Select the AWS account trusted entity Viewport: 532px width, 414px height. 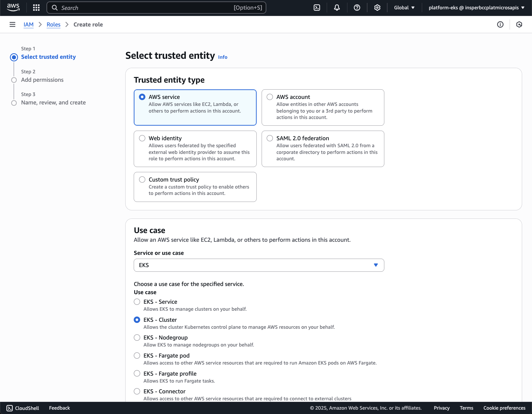(270, 97)
